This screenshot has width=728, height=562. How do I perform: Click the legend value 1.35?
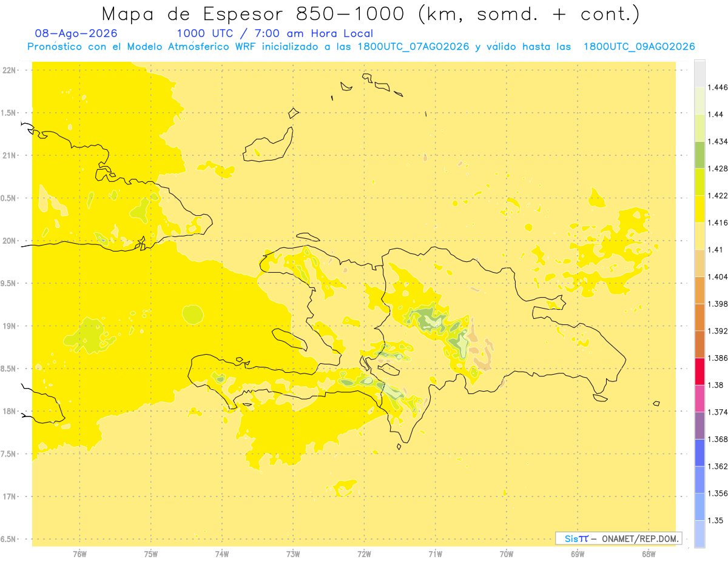[x=716, y=520]
